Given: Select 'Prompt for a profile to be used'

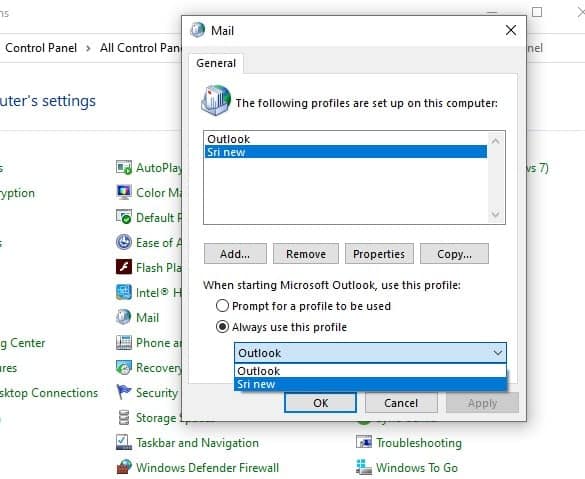Looking at the screenshot, I should [222, 306].
